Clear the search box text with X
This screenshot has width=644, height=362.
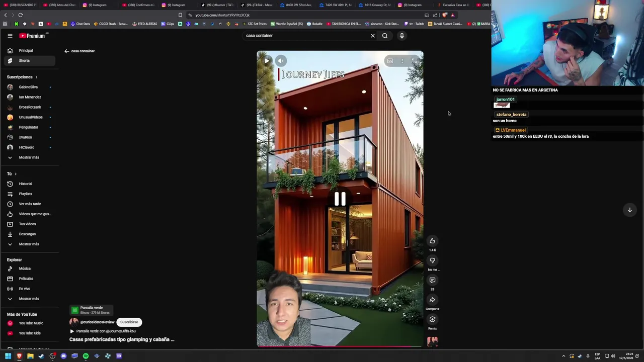(373, 36)
